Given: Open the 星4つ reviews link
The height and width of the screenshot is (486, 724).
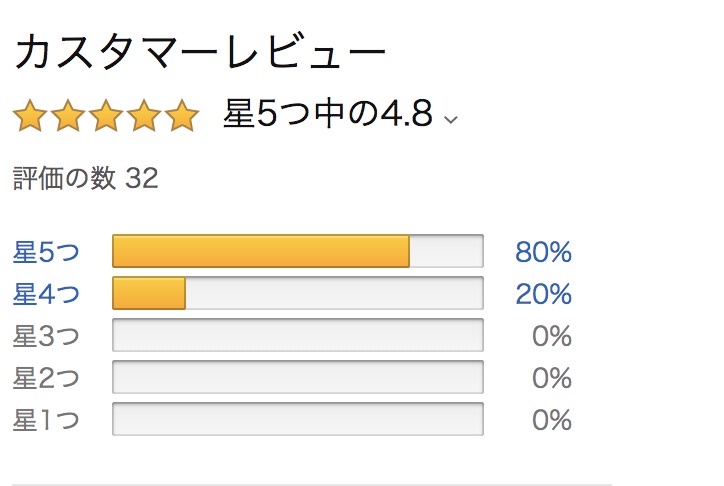Looking at the screenshot, I should 46,294.
